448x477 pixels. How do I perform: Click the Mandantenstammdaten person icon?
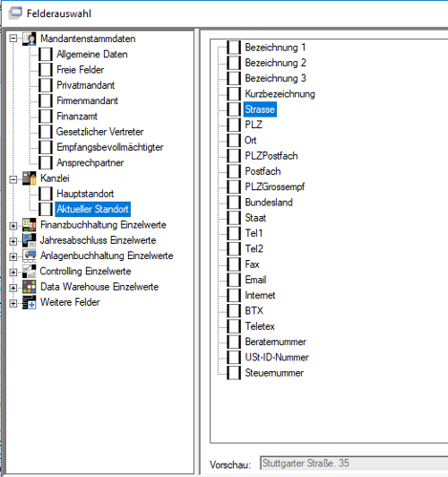coord(30,39)
